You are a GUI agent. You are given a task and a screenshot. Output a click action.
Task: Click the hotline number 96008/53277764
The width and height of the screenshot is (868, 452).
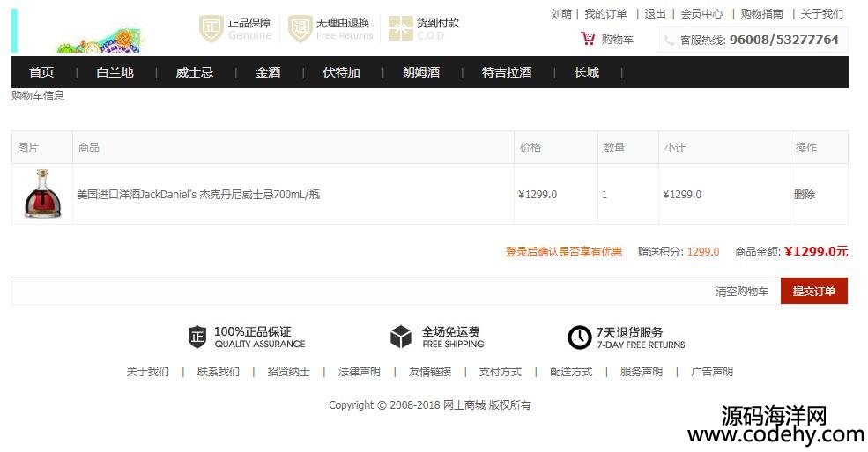tap(784, 40)
